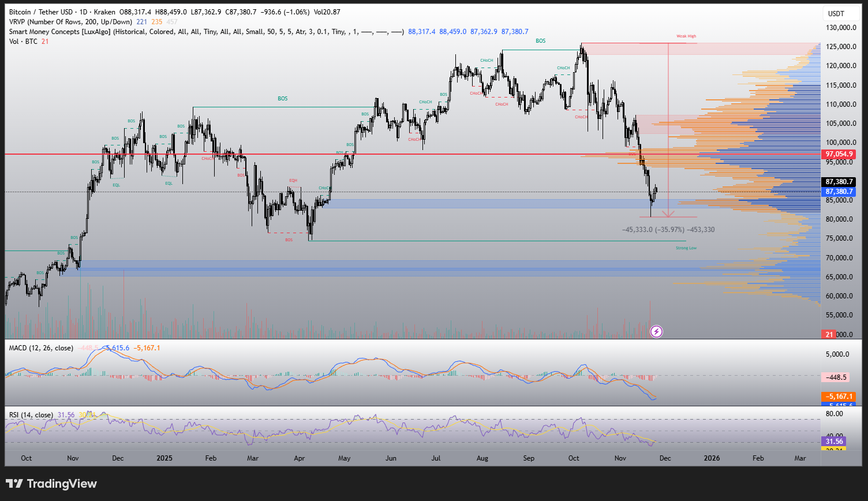Click the 2025 label on time axis
This screenshot has width=868, height=501.
coord(164,458)
